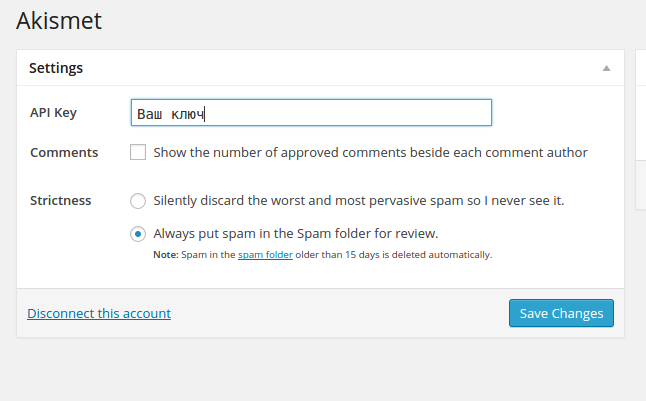646x401 pixels.
Task: Click the bold 'Note:' text
Action: (x=165, y=255)
